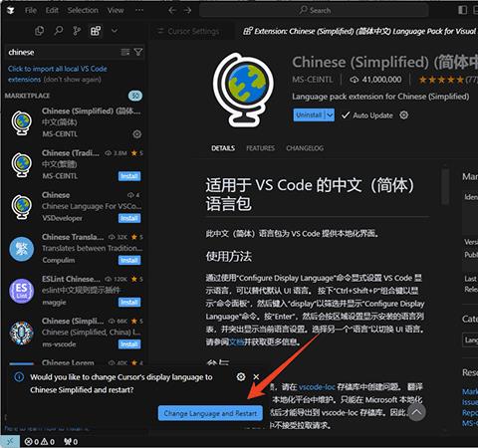The height and width of the screenshot is (448, 478).
Task: Open the Search view icon
Action: point(59,31)
